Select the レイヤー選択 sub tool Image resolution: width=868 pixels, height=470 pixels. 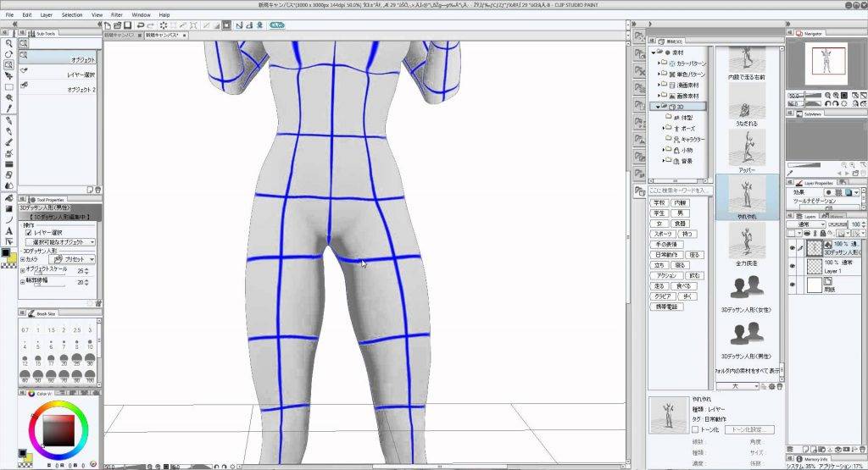click(x=58, y=74)
